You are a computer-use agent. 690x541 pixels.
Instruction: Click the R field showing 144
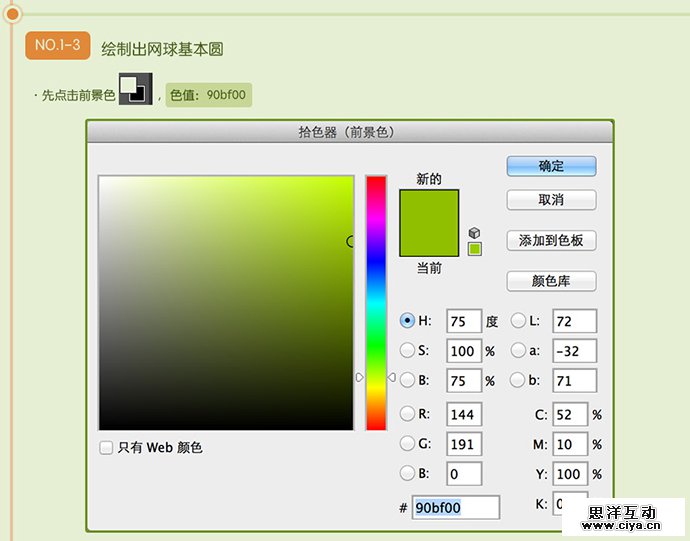(464, 414)
